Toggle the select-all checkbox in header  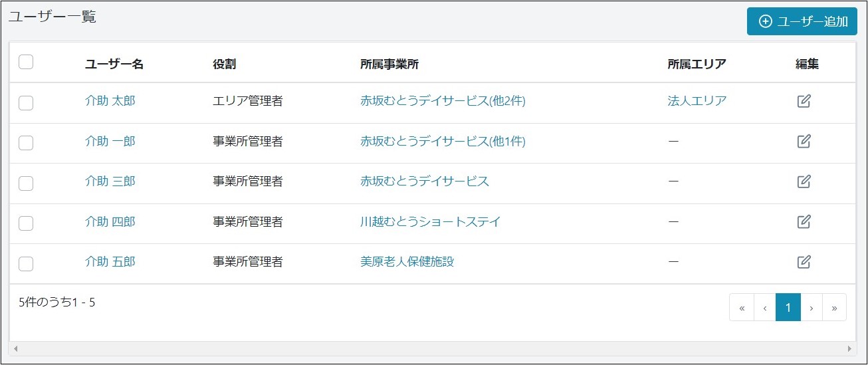[x=26, y=62]
